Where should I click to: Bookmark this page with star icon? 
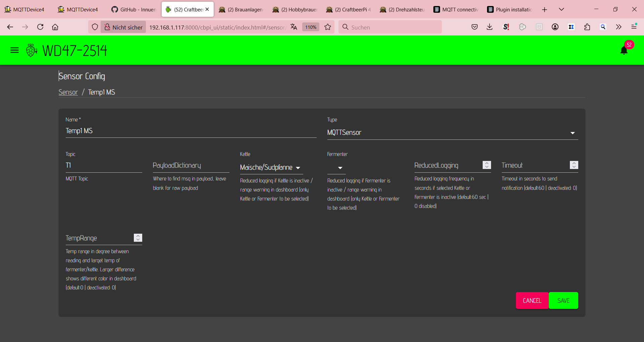[x=328, y=27]
